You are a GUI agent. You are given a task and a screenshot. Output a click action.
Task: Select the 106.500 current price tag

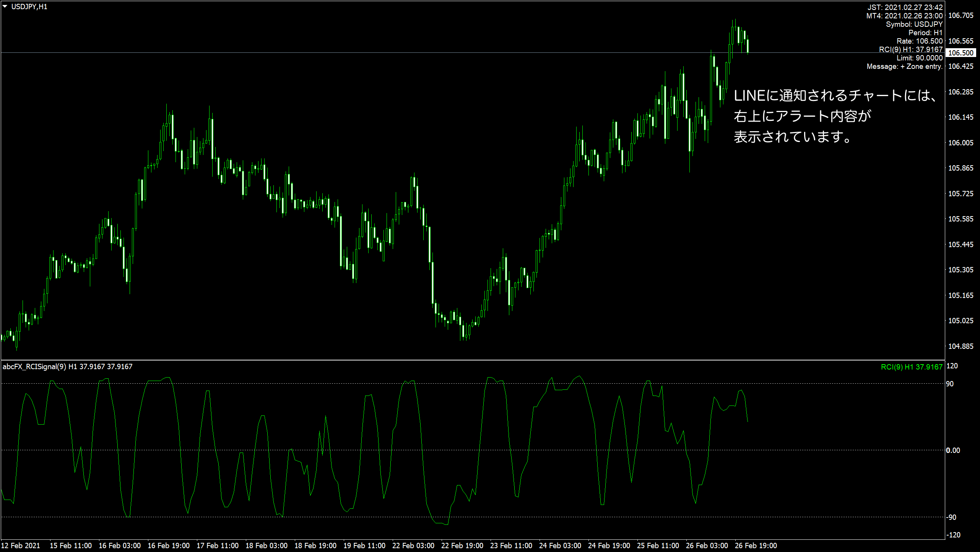(x=962, y=53)
